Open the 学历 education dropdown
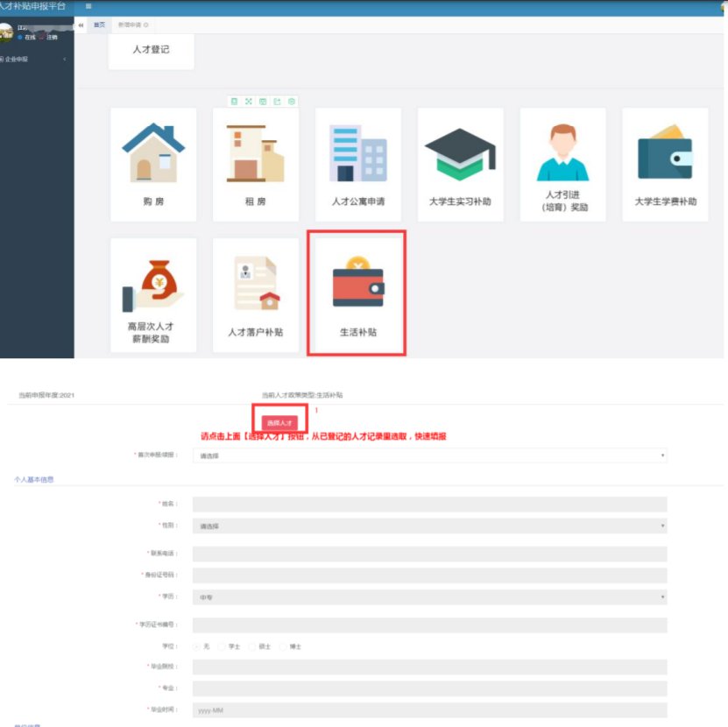Image resolution: width=728 pixels, height=727 pixels. (430, 597)
